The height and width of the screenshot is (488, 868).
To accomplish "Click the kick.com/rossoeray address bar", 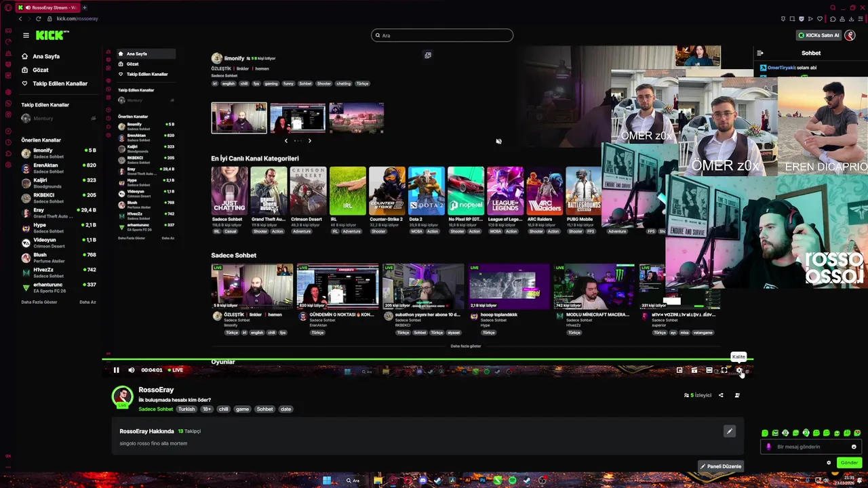I will [77, 19].
